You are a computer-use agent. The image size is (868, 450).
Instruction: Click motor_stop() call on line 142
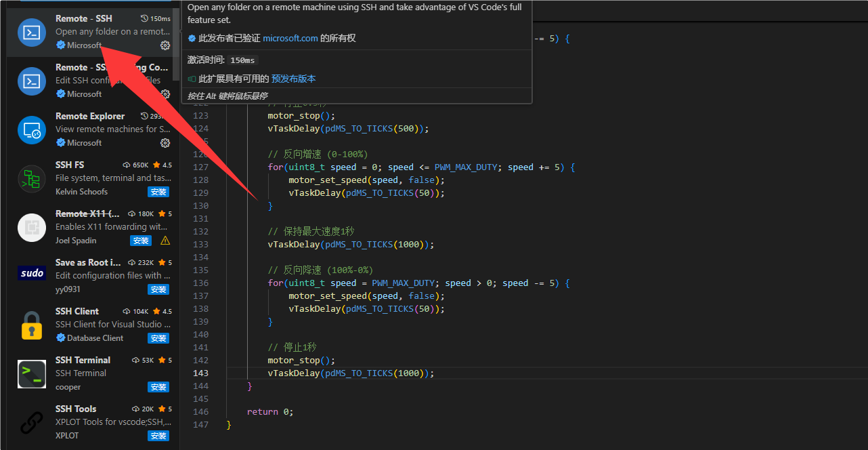[301, 360]
